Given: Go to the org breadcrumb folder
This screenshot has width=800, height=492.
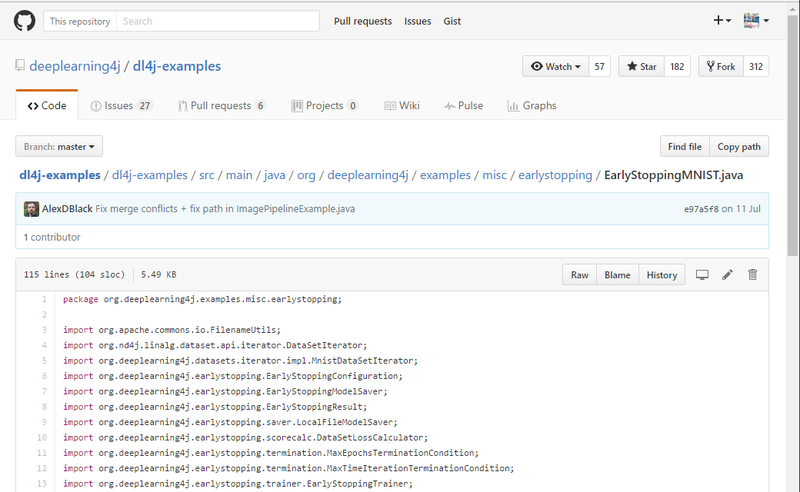Looking at the screenshot, I should (x=306, y=175).
